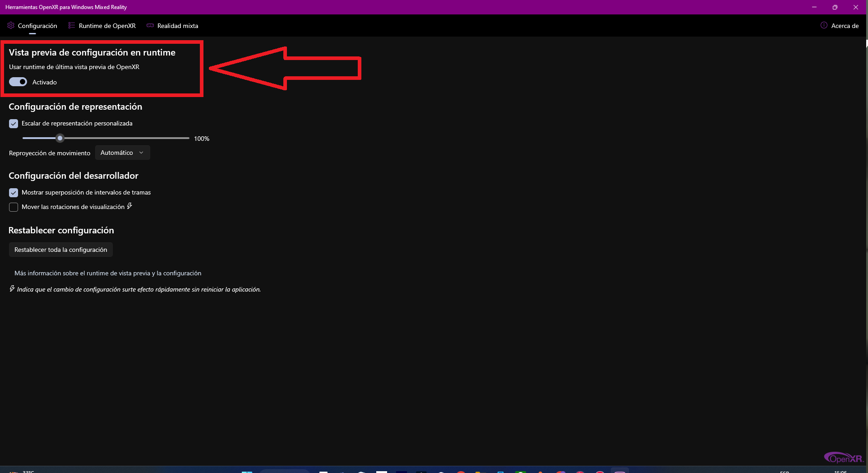Uncheck Mostrar superposición de intervalos de tramas
The height and width of the screenshot is (473, 868).
14,193
